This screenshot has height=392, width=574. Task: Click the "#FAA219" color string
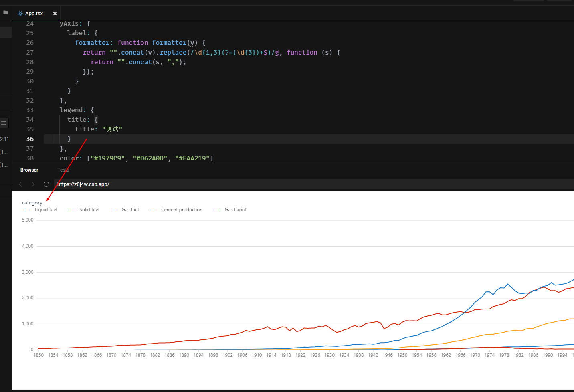click(x=192, y=158)
